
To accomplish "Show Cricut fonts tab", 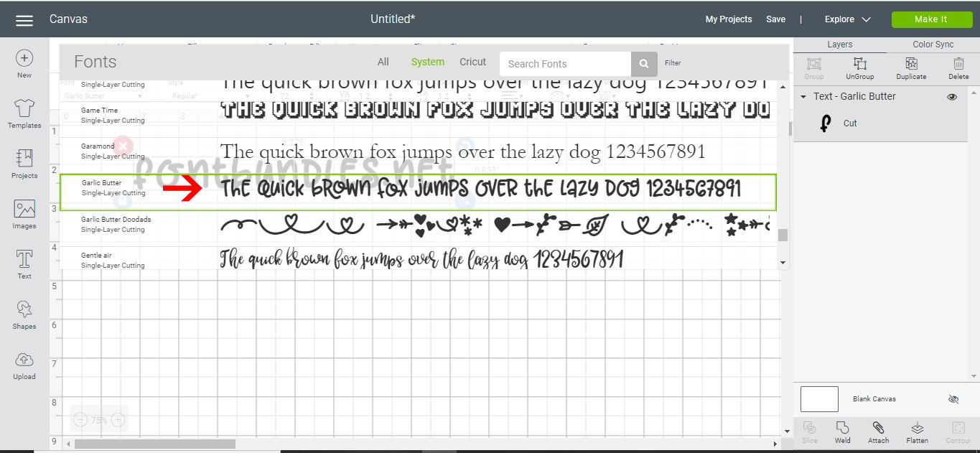I will tap(473, 62).
